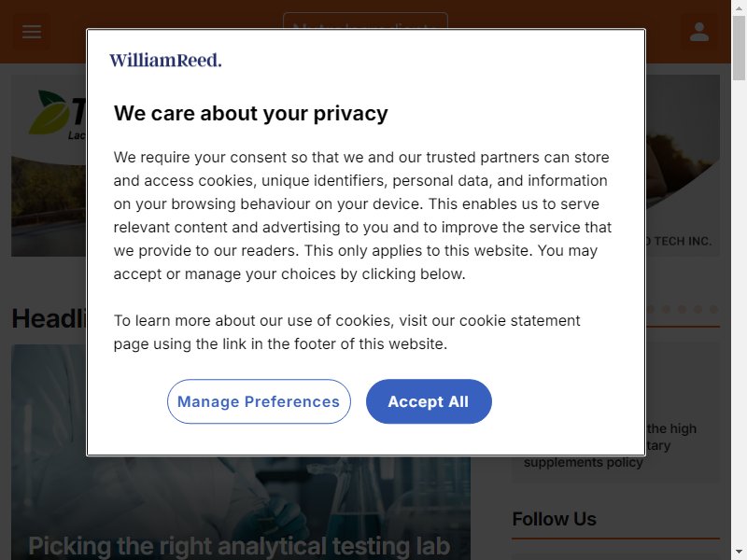747x560 pixels.
Task: Click the scrollbar up arrow
Action: coord(739,7)
